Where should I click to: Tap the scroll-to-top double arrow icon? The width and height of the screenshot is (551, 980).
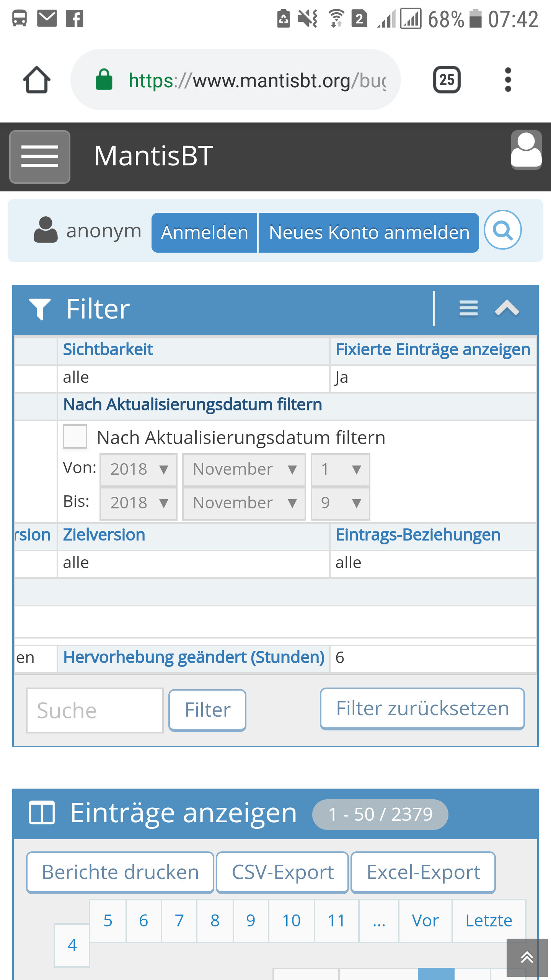pos(527,957)
